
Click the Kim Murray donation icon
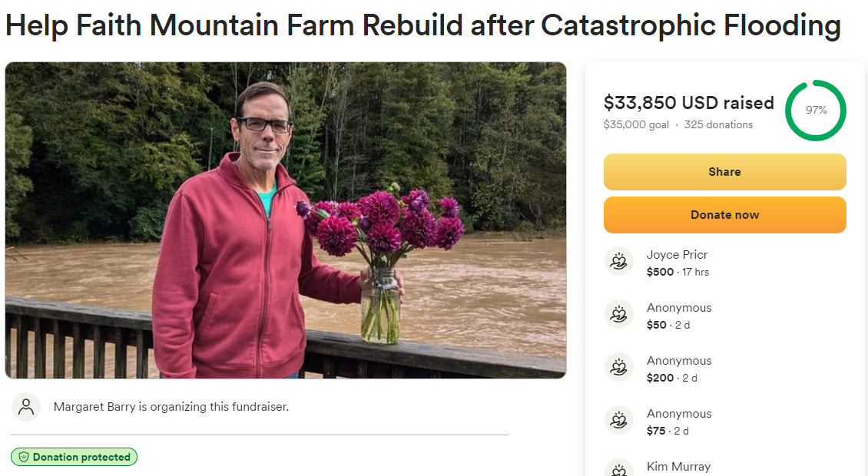pyautogui.click(x=618, y=469)
